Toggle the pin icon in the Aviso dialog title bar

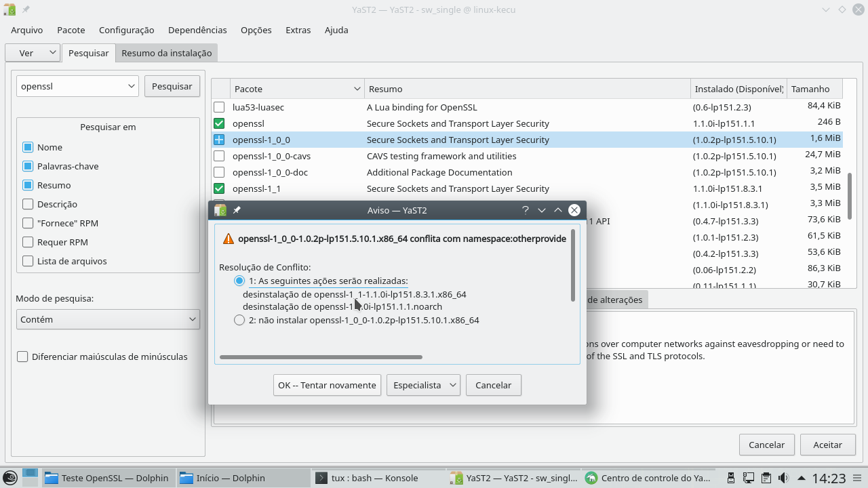(237, 210)
